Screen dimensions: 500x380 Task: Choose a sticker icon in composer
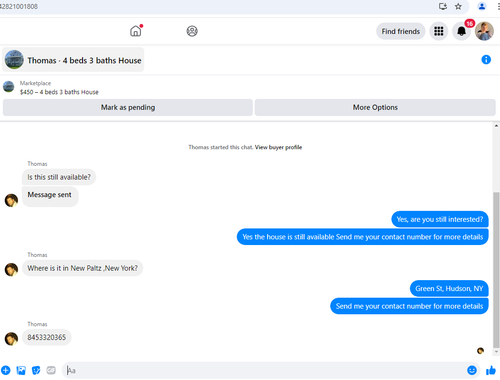click(x=36, y=370)
